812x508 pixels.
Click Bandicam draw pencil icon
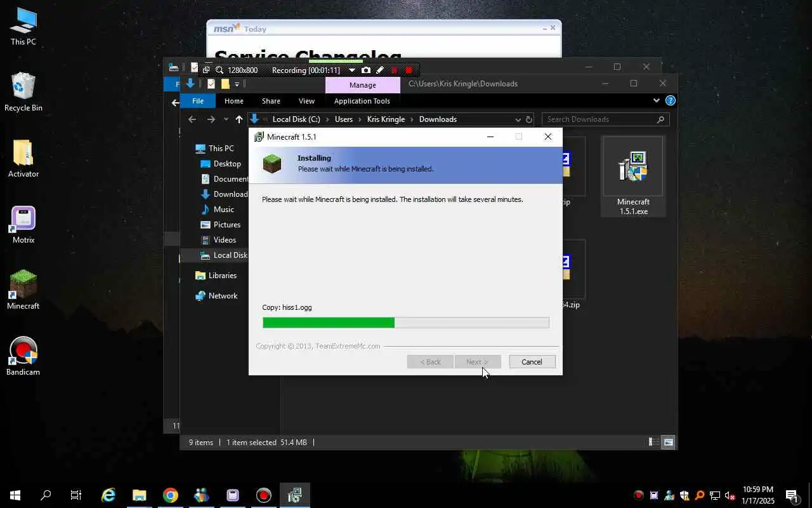point(379,70)
